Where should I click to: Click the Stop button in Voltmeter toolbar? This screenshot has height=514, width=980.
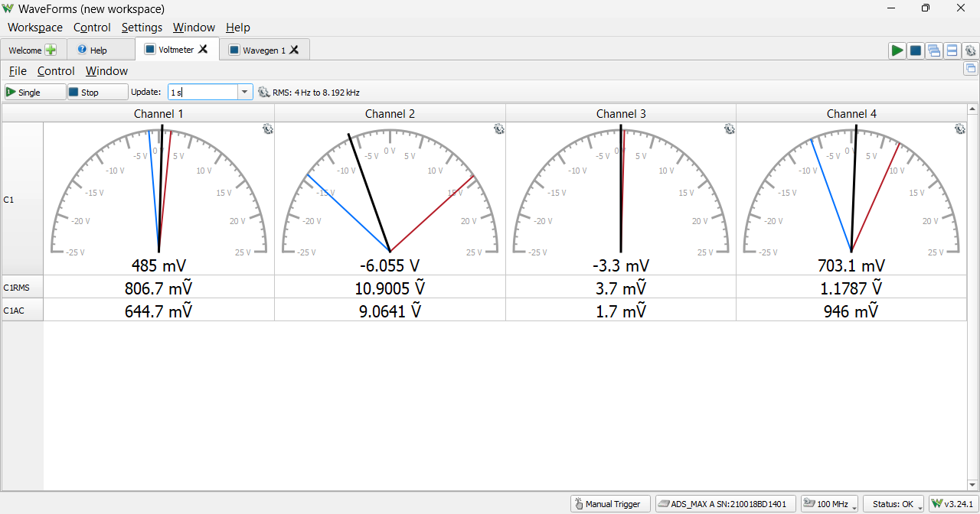point(97,92)
